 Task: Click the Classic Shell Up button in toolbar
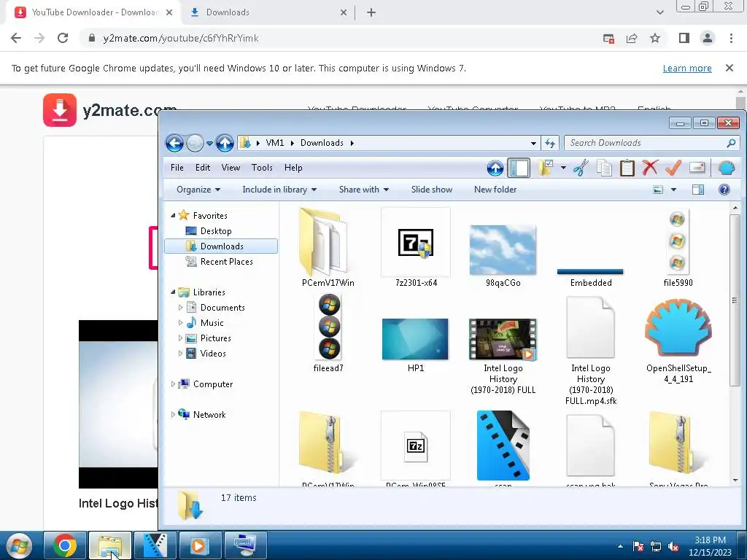click(495, 168)
